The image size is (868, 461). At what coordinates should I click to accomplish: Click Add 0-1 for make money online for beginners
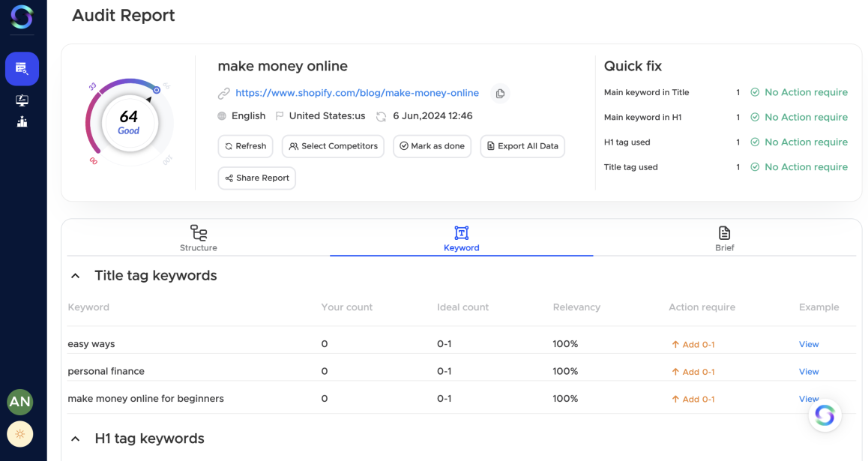693,399
